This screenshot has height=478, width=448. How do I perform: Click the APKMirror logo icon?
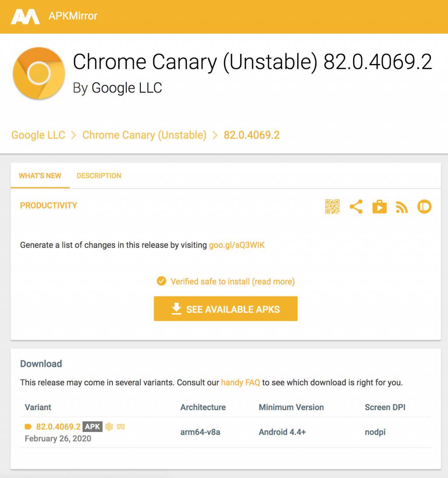coord(25,17)
